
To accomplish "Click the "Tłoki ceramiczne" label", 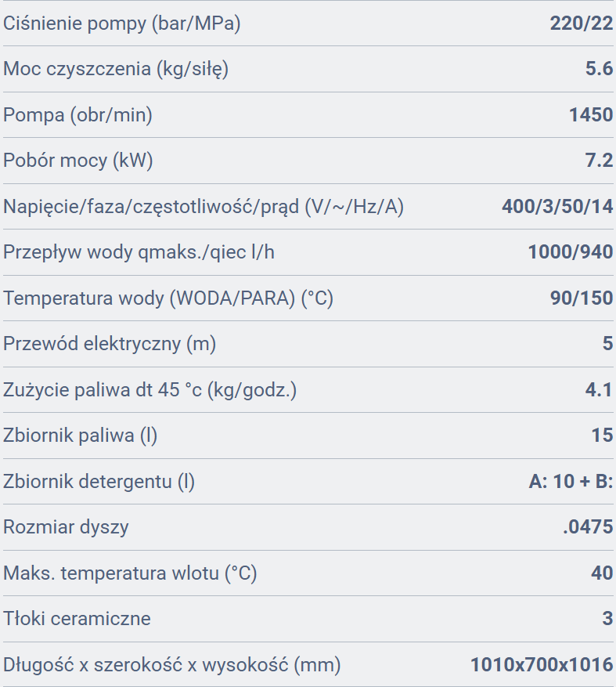I will 77,619.
